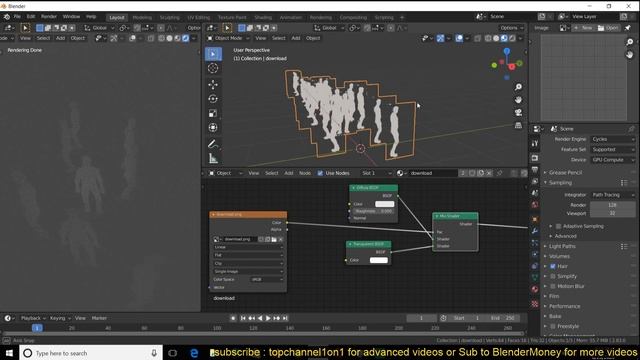Select the Transform tool
This screenshot has height=360, width=640.
coord(213,128)
